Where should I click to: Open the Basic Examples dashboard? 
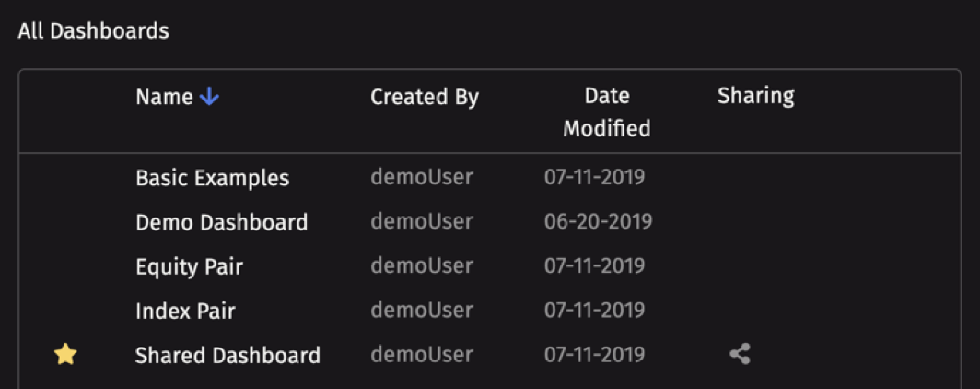213,178
